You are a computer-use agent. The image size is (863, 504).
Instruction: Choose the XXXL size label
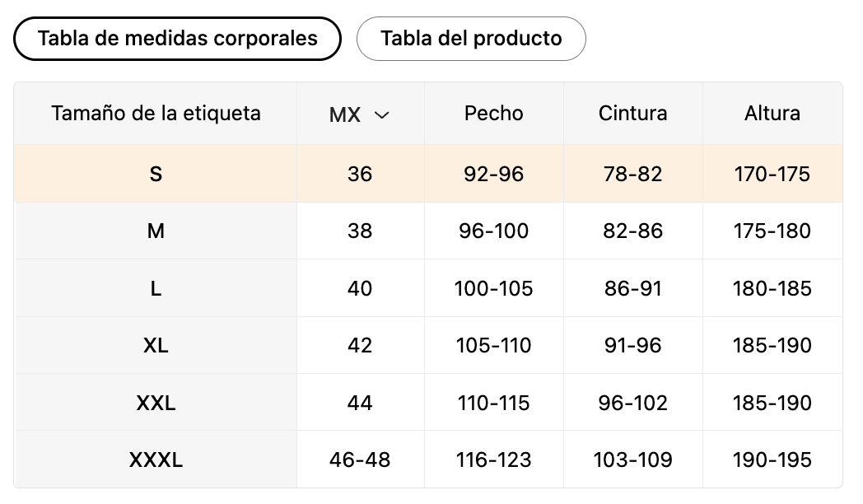[156, 460]
